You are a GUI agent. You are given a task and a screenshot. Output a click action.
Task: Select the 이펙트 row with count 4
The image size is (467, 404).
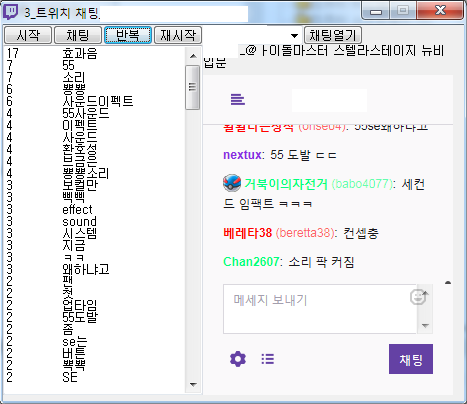tap(94, 125)
